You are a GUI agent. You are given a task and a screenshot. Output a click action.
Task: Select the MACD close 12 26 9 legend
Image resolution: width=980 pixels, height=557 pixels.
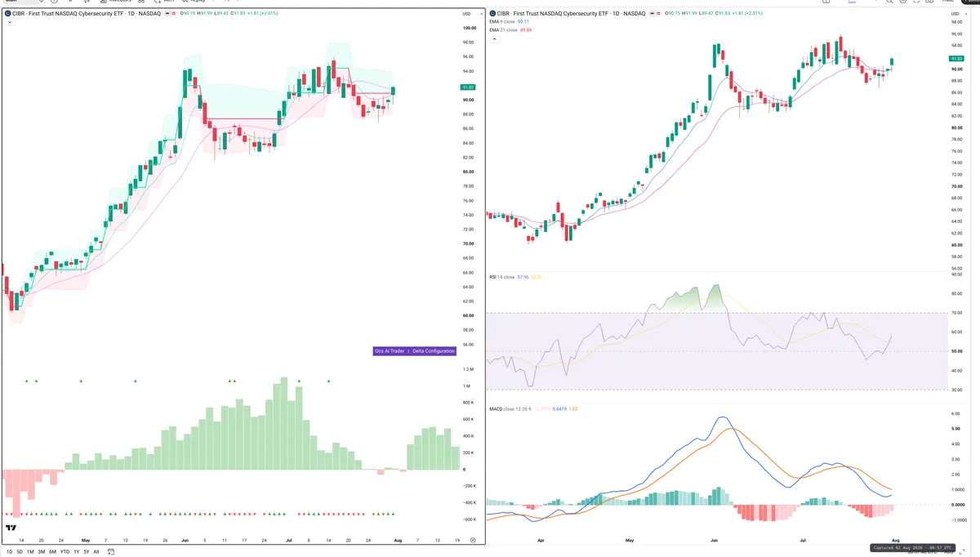510,408
